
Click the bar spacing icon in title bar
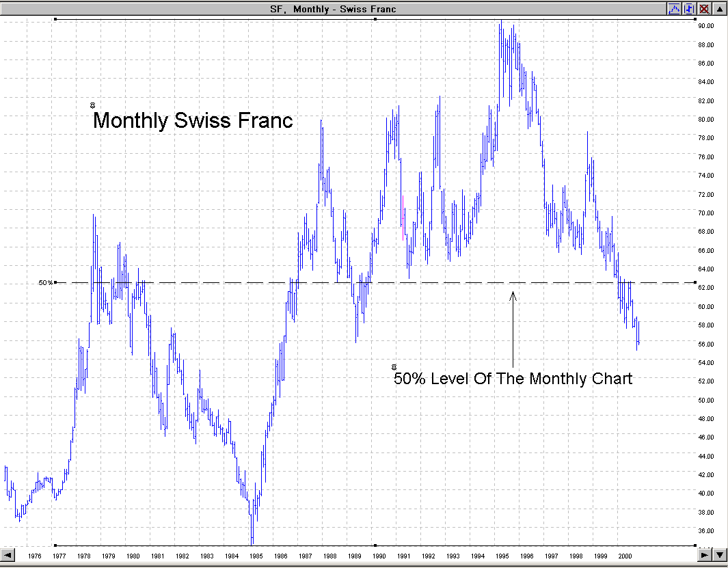[x=689, y=9]
